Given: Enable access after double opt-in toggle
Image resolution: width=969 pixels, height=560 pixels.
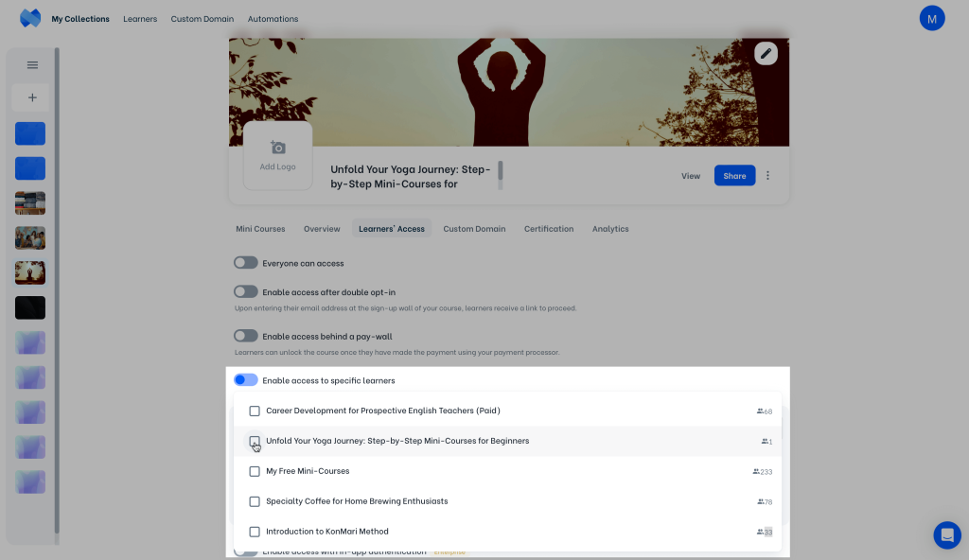Looking at the screenshot, I should click(x=246, y=292).
